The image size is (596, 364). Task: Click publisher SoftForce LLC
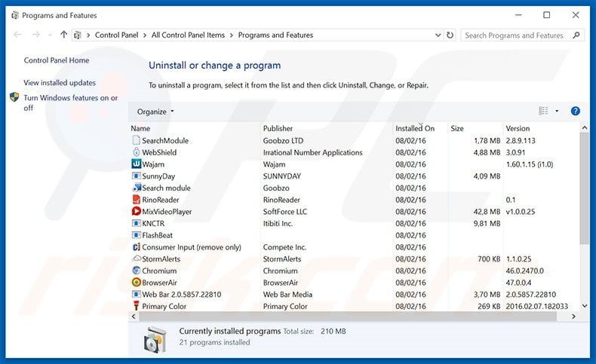coord(284,212)
